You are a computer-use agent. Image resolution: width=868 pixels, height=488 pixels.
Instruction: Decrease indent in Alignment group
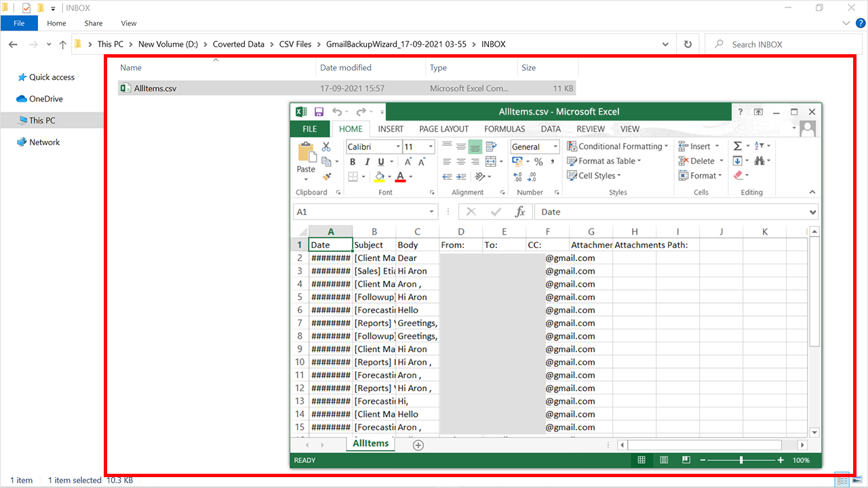(x=447, y=176)
